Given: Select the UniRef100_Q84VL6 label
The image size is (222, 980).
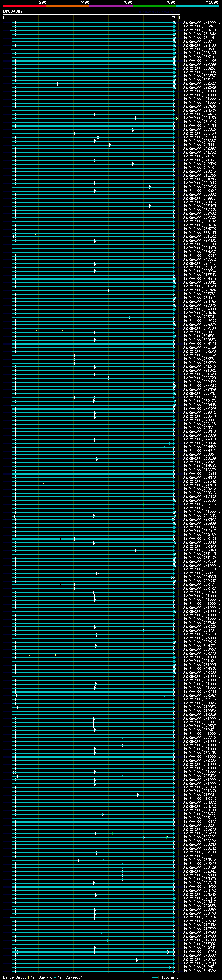Looking at the screenshot, I should (199, 122).
